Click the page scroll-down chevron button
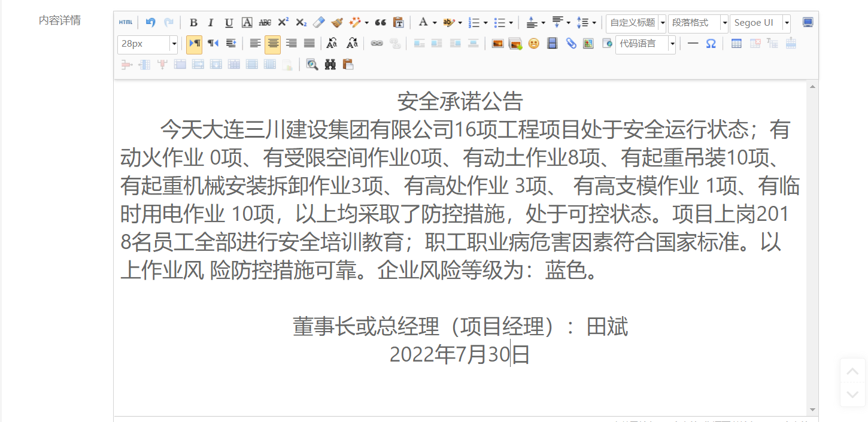 (x=852, y=394)
